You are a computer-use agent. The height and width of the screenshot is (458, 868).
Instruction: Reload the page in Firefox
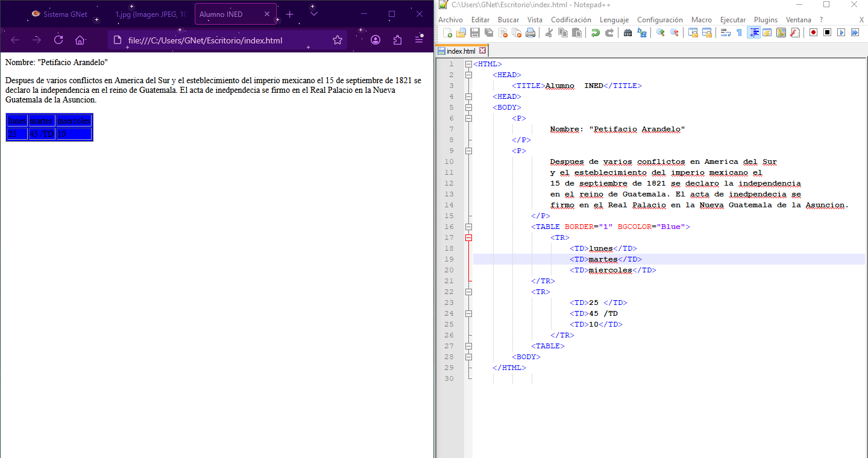click(x=58, y=40)
